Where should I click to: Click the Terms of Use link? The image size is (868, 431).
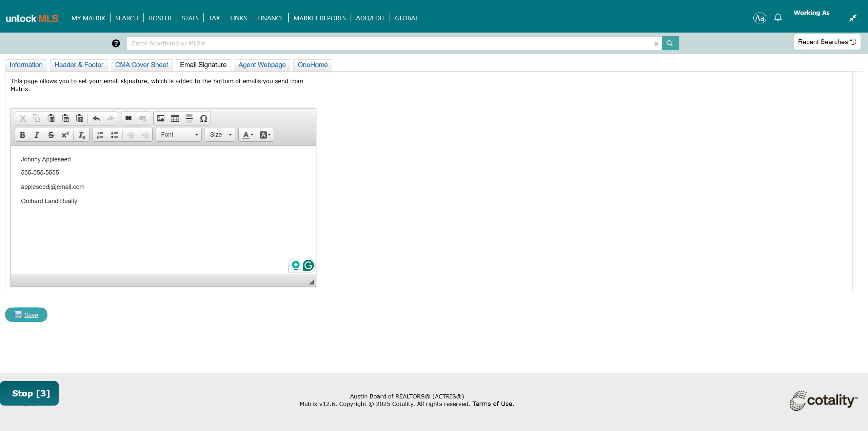tap(493, 404)
